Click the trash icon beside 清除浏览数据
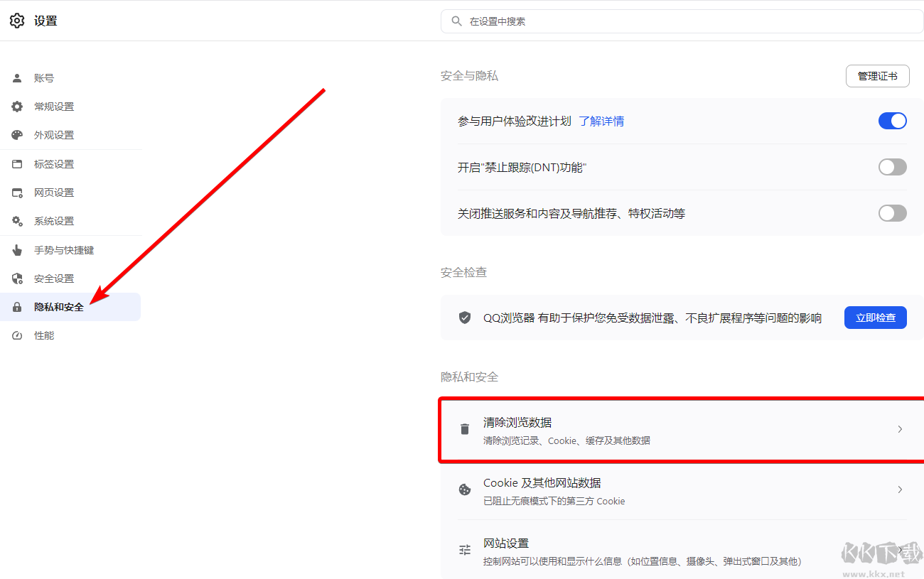 tap(465, 429)
